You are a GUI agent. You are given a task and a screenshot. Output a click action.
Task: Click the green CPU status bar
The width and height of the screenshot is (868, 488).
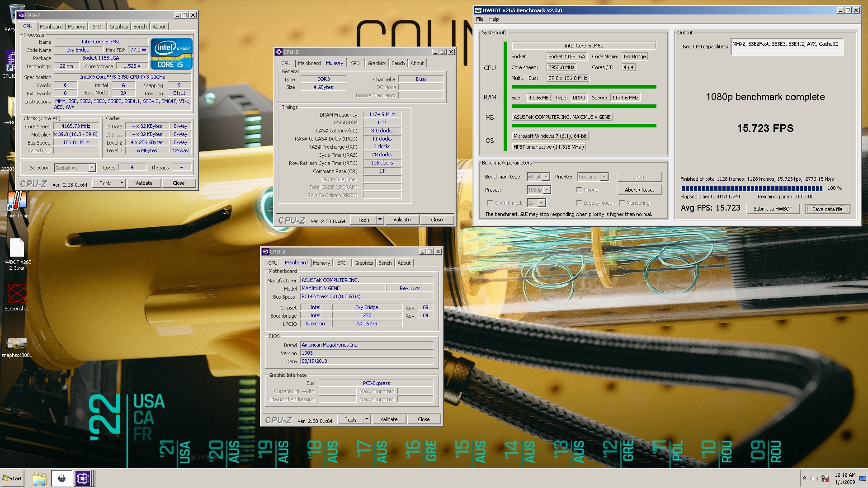(x=584, y=87)
